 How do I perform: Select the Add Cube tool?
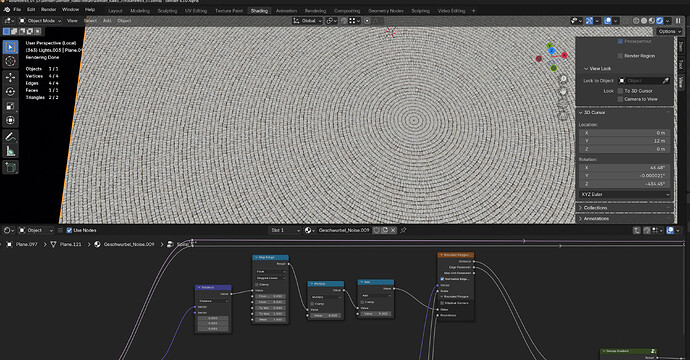pyautogui.click(x=11, y=168)
